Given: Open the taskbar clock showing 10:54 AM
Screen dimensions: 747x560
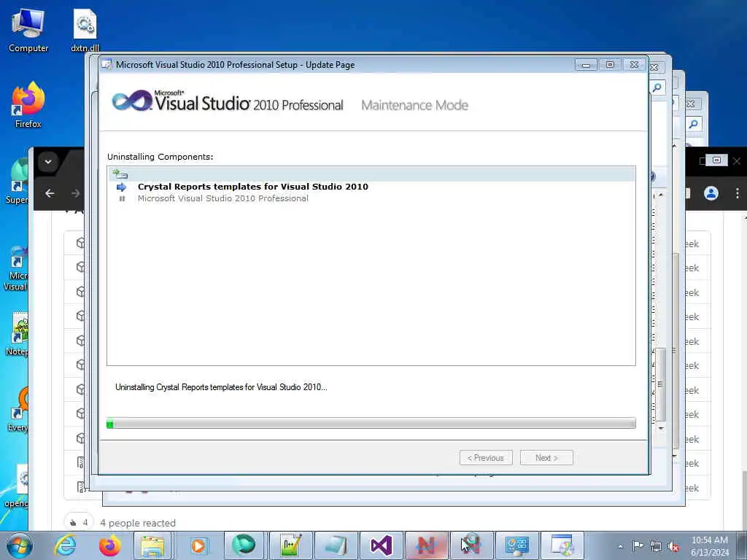Looking at the screenshot, I should (x=710, y=546).
